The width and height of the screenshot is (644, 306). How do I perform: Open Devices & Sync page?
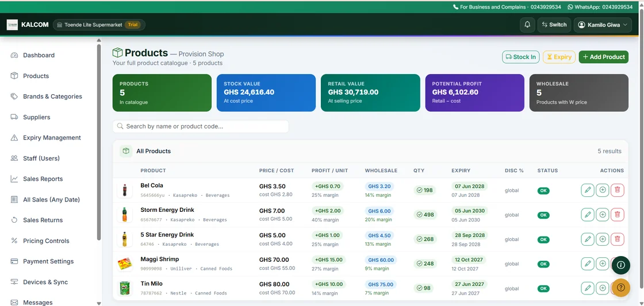pyautogui.click(x=45, y=282)
